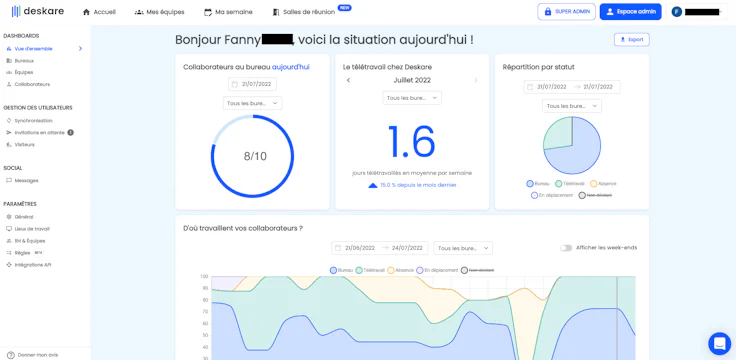Screen dimensions: 736x360
Task: Toggle Absence legend in pie chart
Action: click(x=603, y=184)
